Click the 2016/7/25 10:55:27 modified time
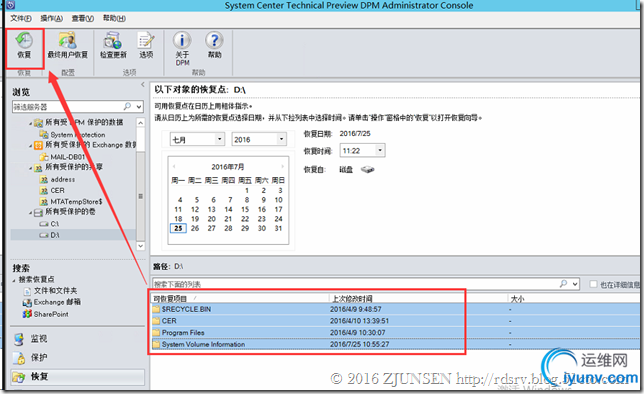Image resolution: width=644 pixels, height=394 pixels. [x=359, y=344]
